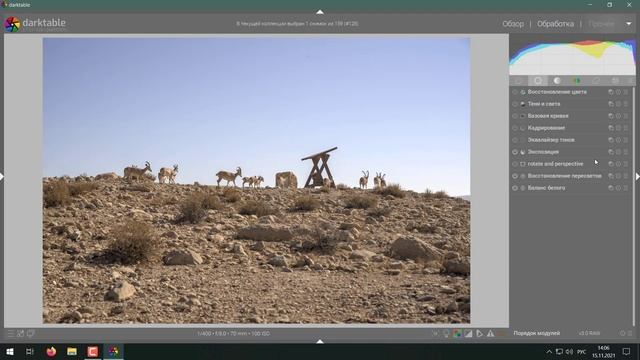
Task: Collapse the top panel with arrow
Action: 320,12
